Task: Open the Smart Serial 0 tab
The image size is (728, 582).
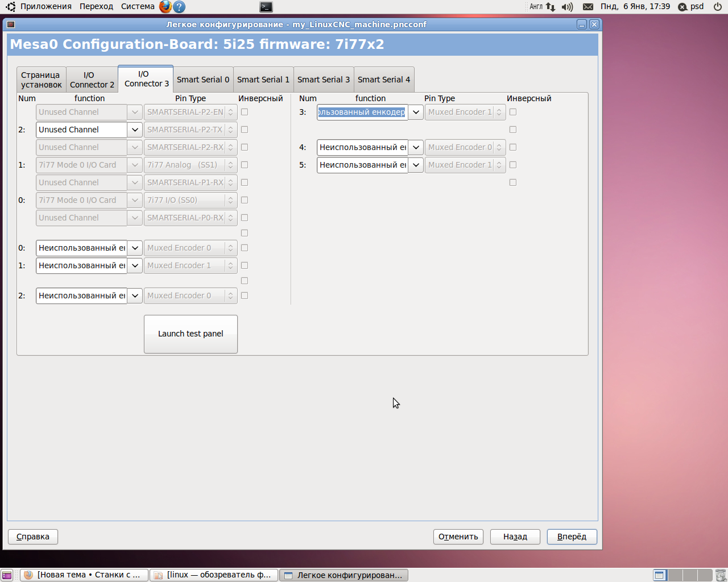Action: coord(203,80)
